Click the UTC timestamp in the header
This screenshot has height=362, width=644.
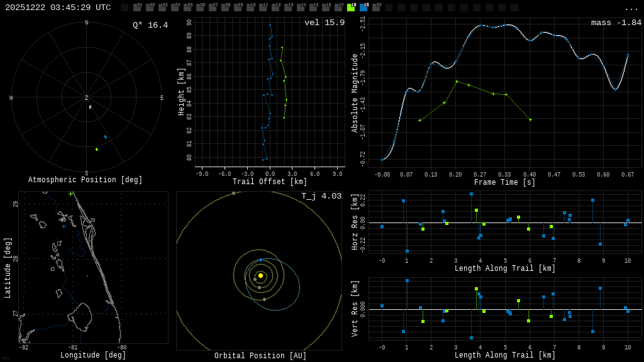[58, 8]
